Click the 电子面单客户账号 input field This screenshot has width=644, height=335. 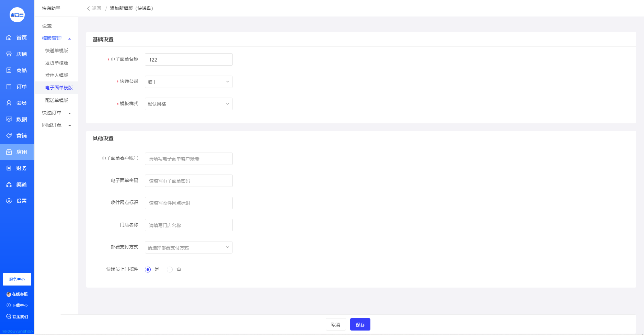(188, 159)
